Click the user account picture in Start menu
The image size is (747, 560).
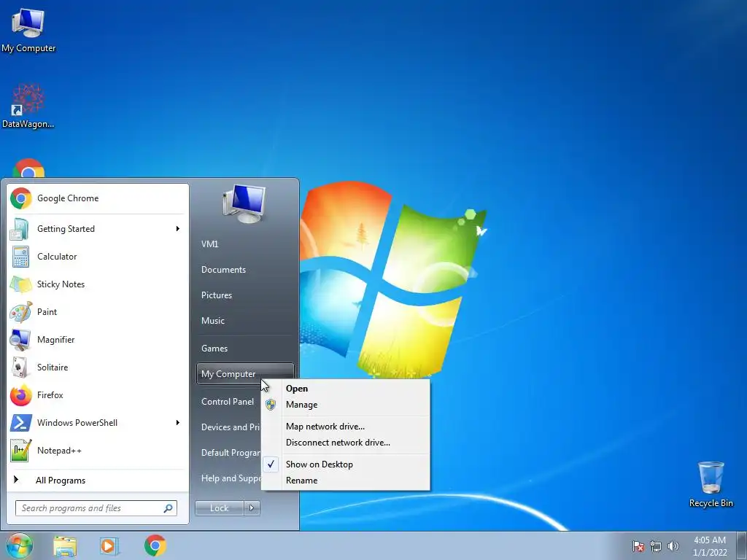click(x=244, y=204)
